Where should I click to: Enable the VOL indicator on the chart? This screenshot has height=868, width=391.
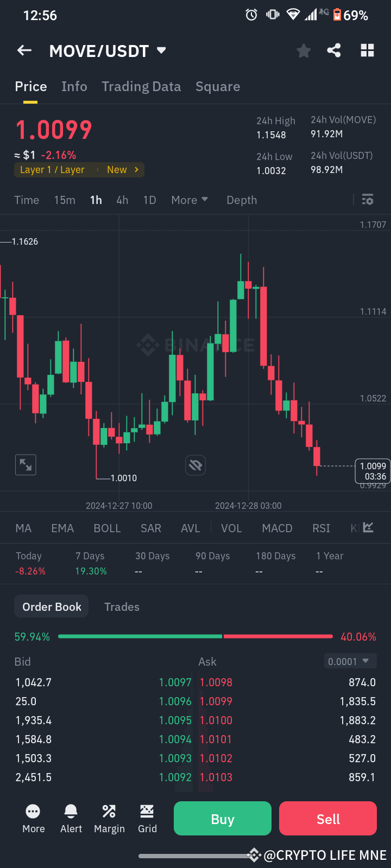point(231,528)
